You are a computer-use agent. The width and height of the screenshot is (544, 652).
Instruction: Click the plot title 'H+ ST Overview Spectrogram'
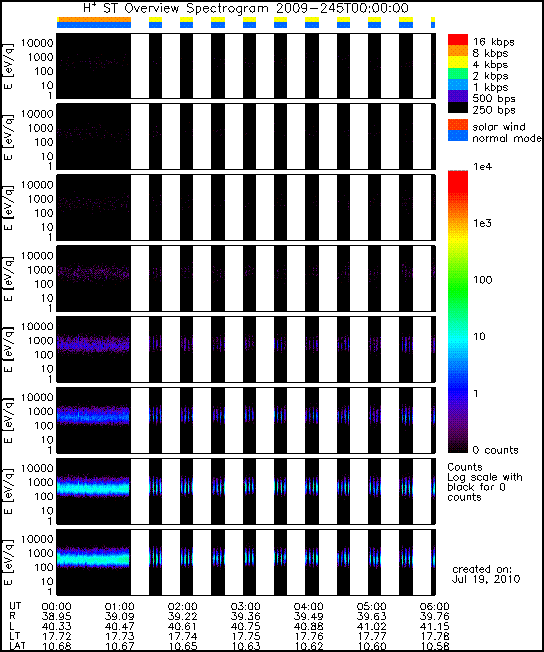click(178, 7)
